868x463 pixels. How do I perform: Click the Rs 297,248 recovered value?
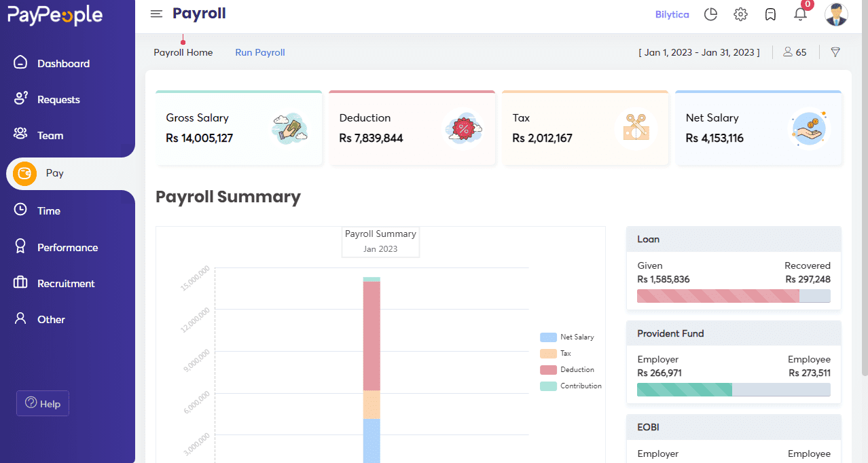coord(808,279)
